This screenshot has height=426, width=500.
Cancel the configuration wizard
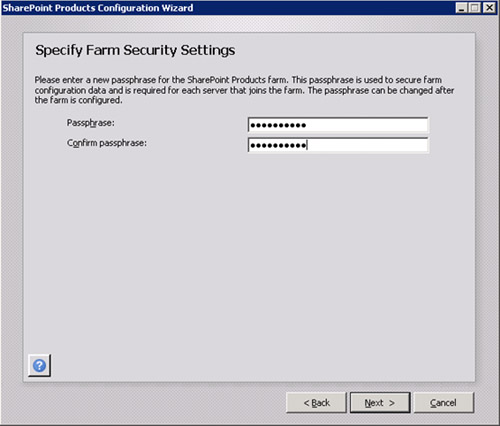(444, 403)
